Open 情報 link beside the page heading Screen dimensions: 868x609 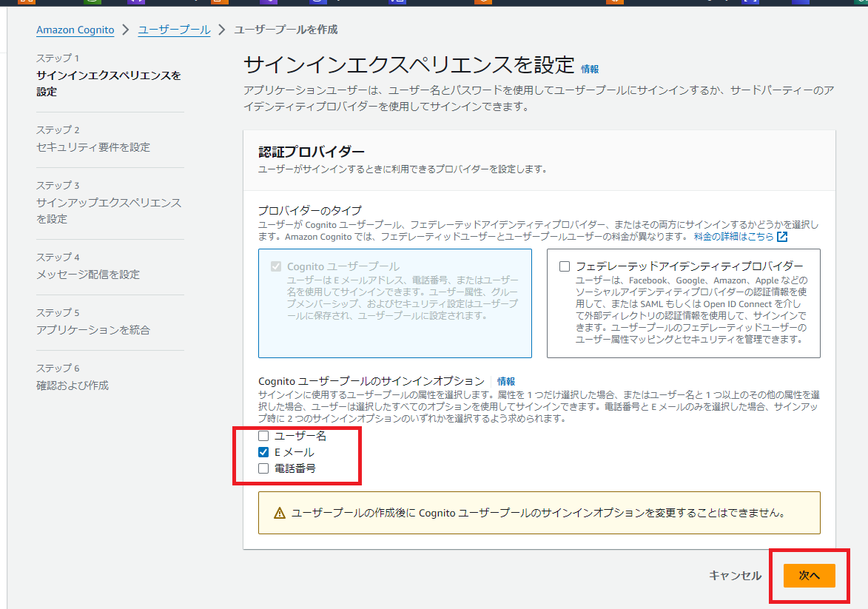[590, 70]
